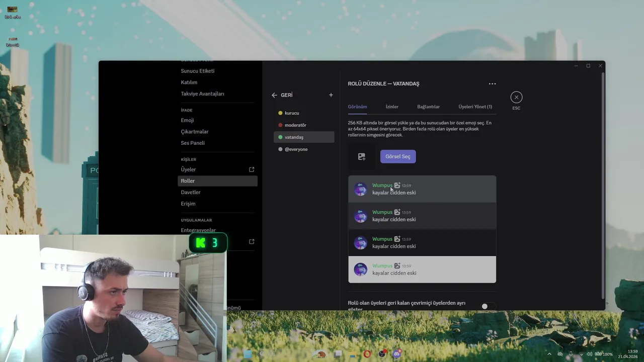The height and width of the screenshot is (362, 644).
Task: Toggle show role members separately switch
Action: pyautogui.click(x=488, y=306)
